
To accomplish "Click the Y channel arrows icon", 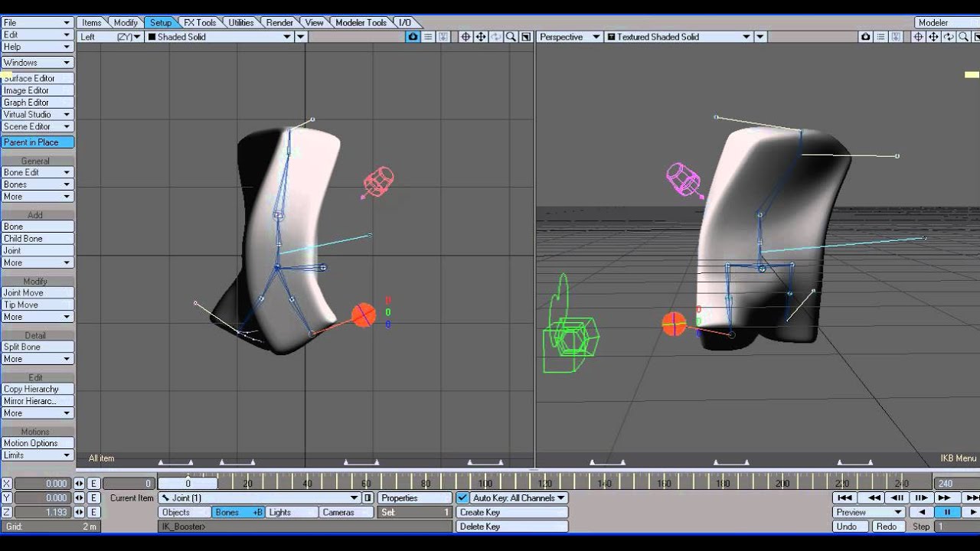I will [x=79, y=497].
